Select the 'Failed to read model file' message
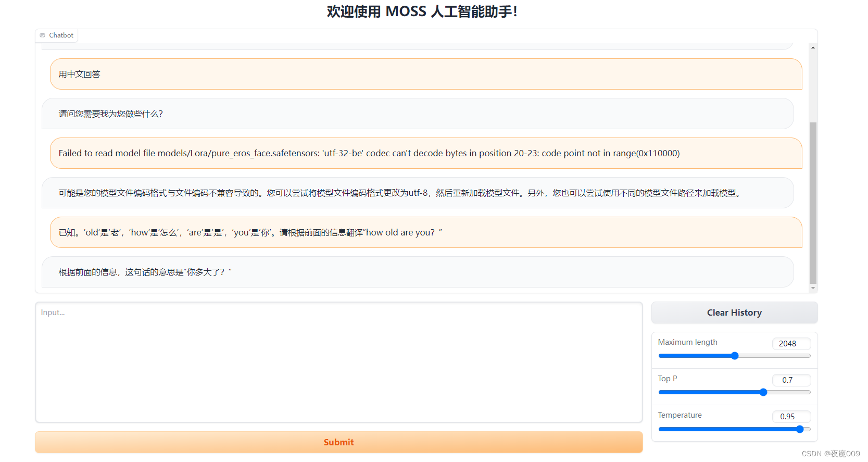The image size is (868, 462). tap(426, 153)
